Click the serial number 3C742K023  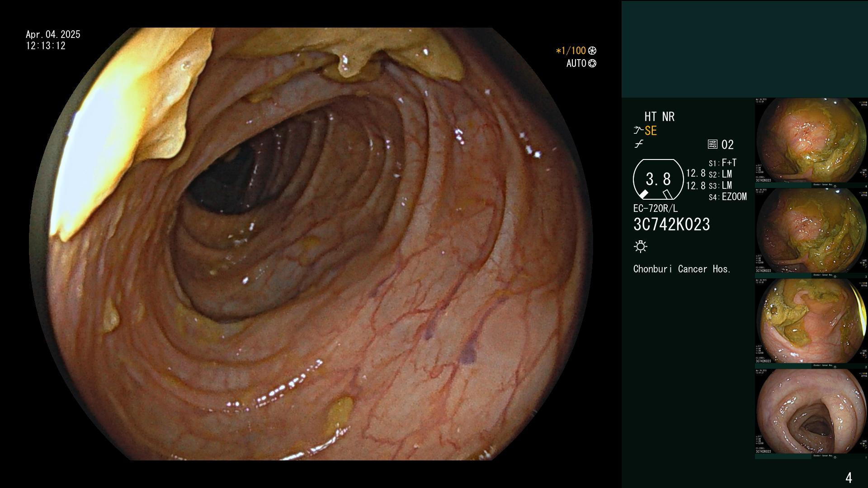point(672,225)
